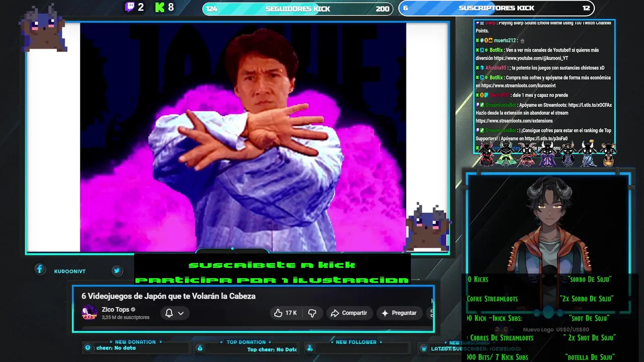Click the NEW DONATION label

tap(135, 342)
